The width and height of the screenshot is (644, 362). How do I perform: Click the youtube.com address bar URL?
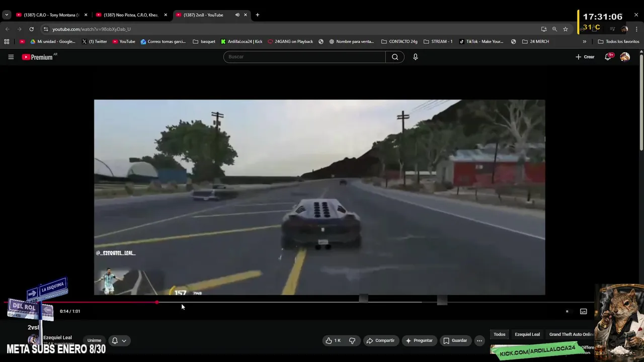pyautogui.click(x=91, y=29)
